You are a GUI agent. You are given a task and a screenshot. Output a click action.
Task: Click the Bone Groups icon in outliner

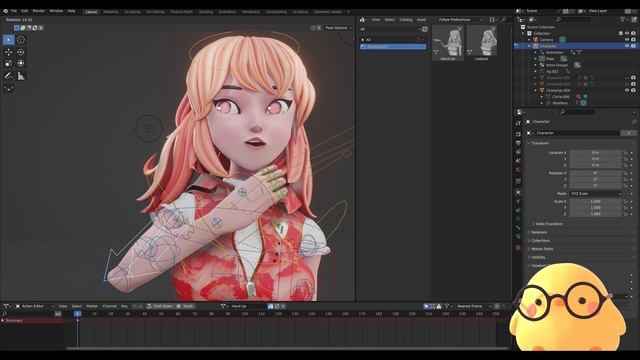(x=542, y=65)
